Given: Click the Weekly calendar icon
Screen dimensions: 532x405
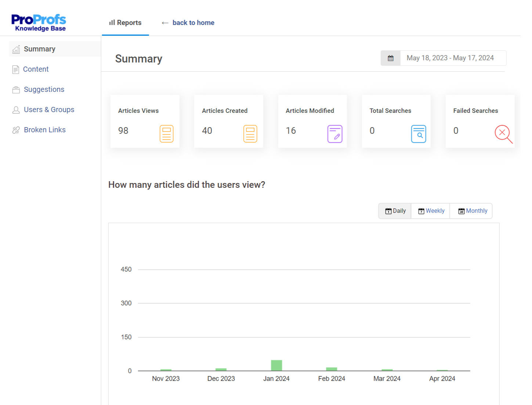Looking at the screenshot, I should 421,211.
